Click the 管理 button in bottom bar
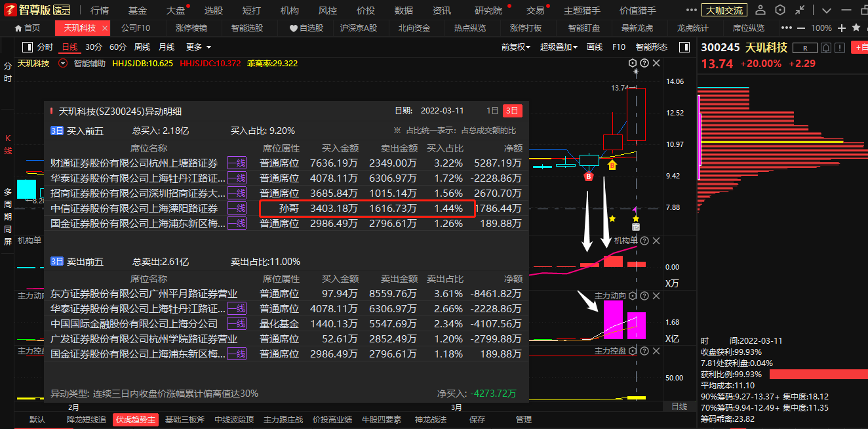The image size is (868, 429). (523, 420)
